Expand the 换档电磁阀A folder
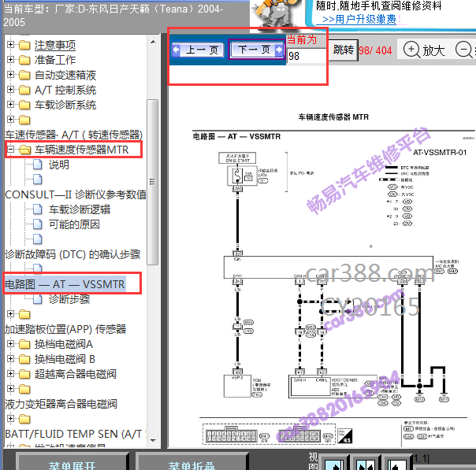The width and height of the screenshot is (476, 470). (10, 344)
